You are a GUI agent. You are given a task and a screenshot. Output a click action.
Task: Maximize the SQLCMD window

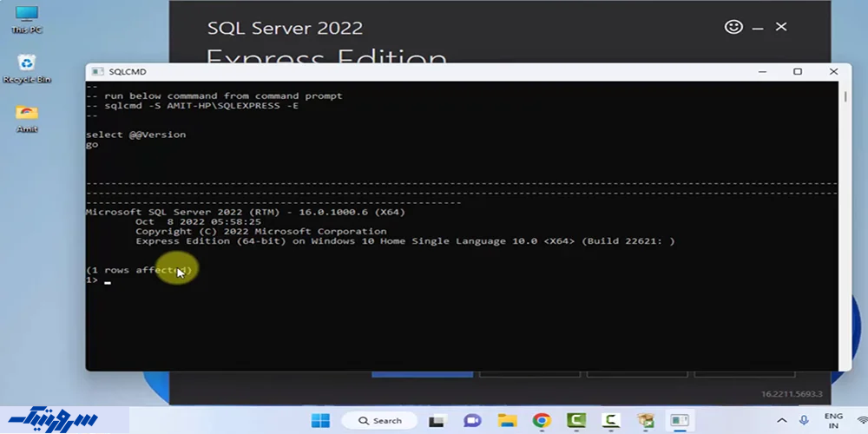[x=798, y=72]
